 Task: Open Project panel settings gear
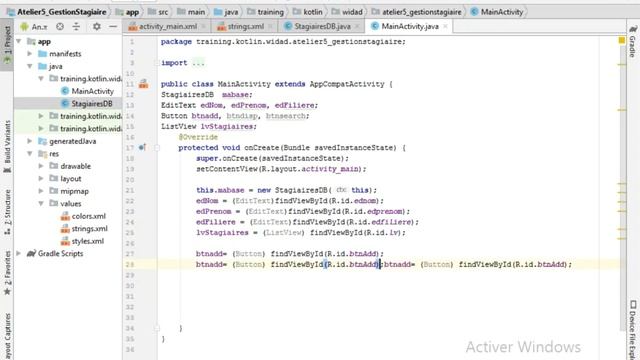(97, 27)
